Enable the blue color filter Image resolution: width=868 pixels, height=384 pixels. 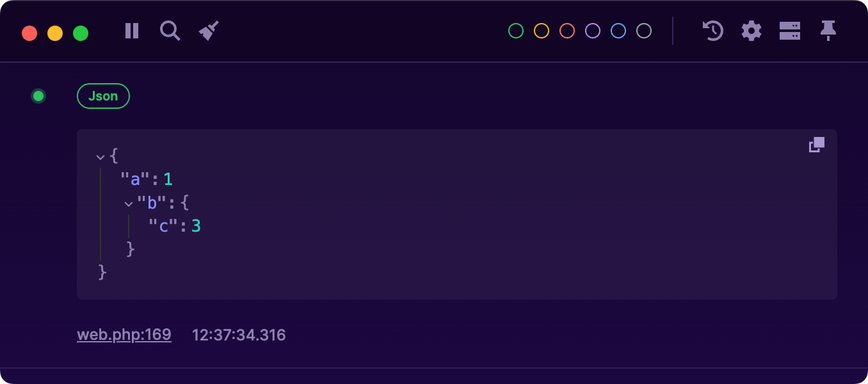[618, 31]
